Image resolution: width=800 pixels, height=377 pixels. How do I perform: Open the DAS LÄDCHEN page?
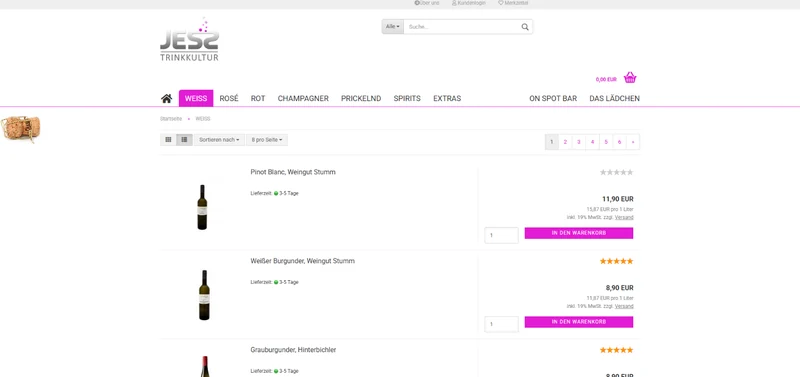click(x=614, y=98)
